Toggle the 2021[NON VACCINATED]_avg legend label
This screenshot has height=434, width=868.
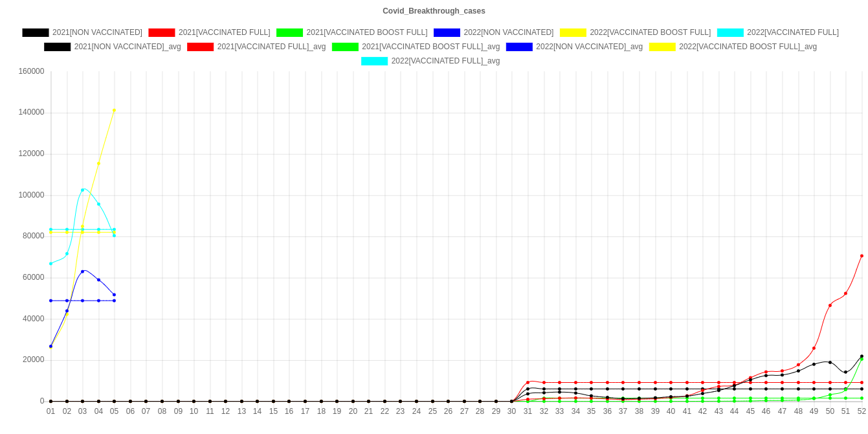click(x=128, y=47)
